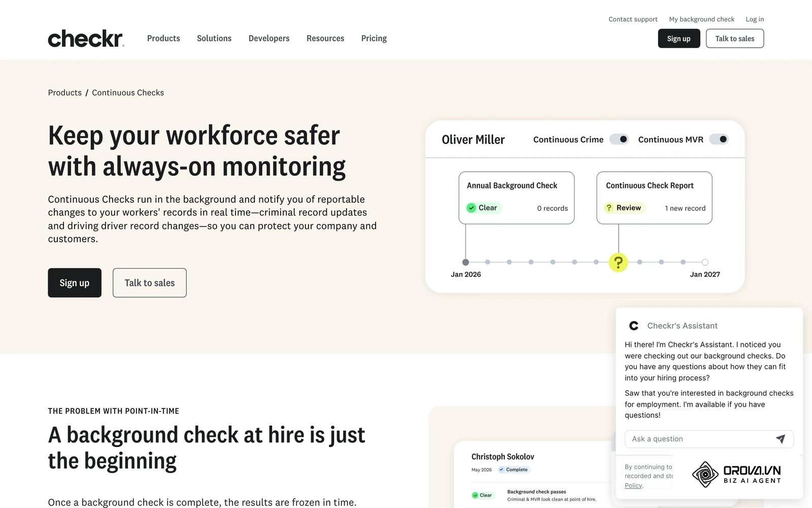Click the '1 new record' text
Image resolution: width=812 pixels, height=508 pixels.
tap(685, 208)
